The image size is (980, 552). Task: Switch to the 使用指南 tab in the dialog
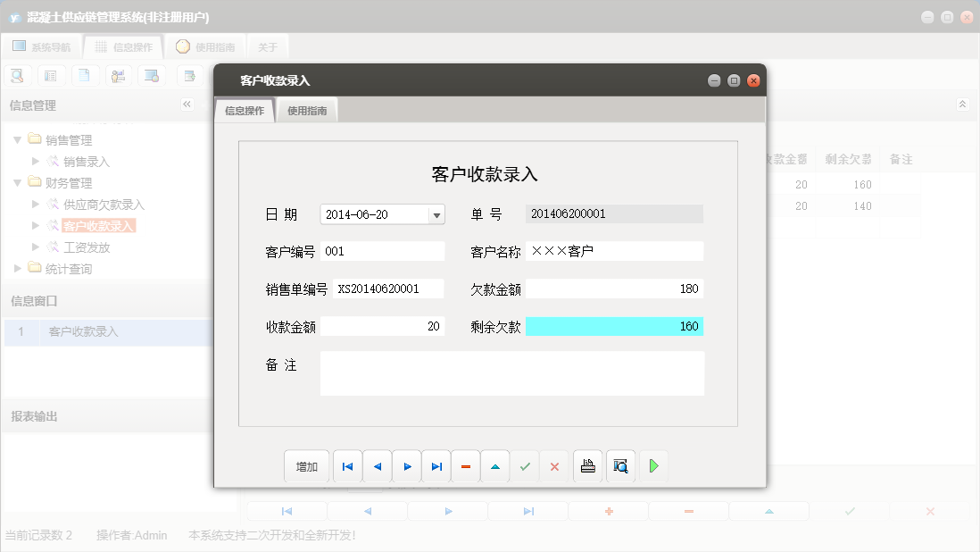[306, 110]
